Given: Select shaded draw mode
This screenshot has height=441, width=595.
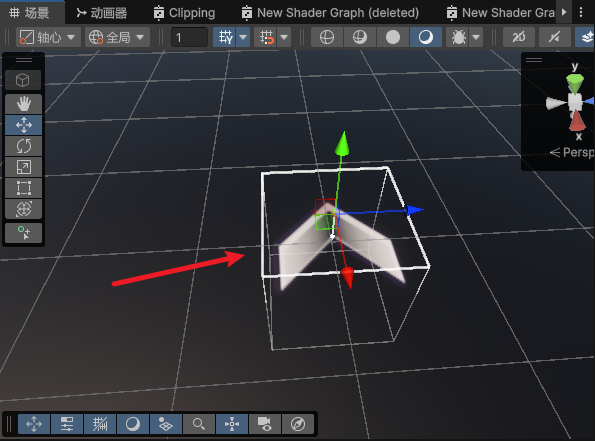Looking at the screenshot, I should (x=426, y=37).
